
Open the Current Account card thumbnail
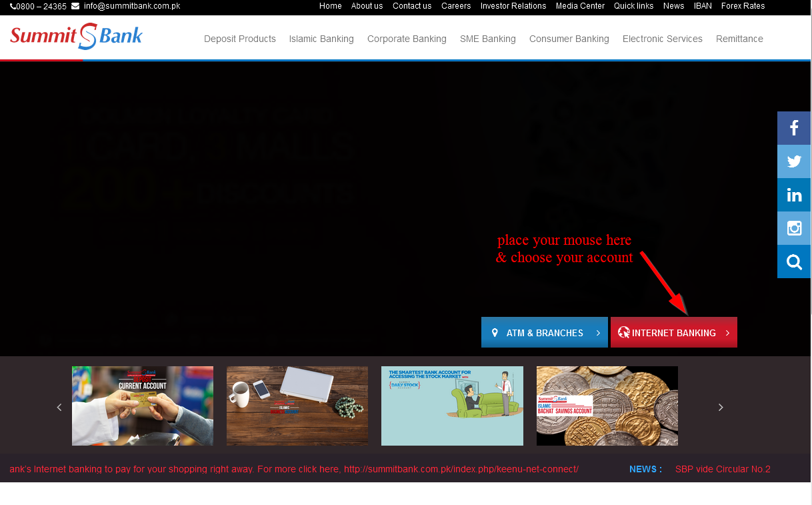point(143,406)
